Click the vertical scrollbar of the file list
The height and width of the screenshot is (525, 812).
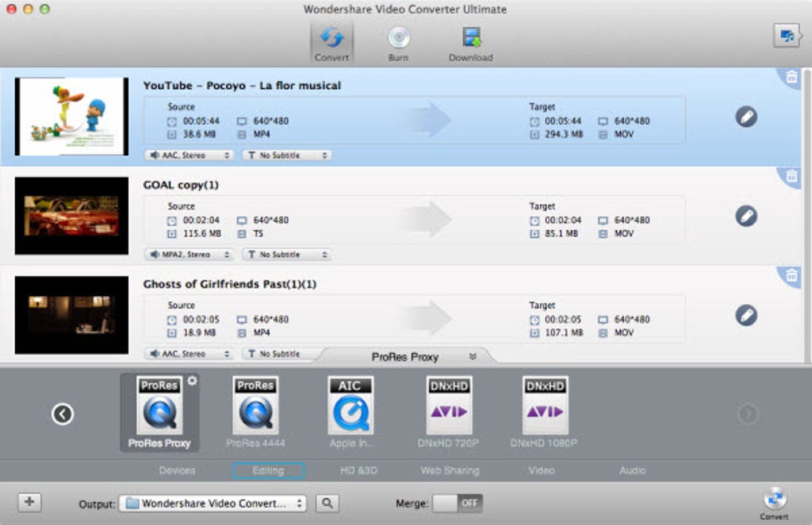[806, 216]
